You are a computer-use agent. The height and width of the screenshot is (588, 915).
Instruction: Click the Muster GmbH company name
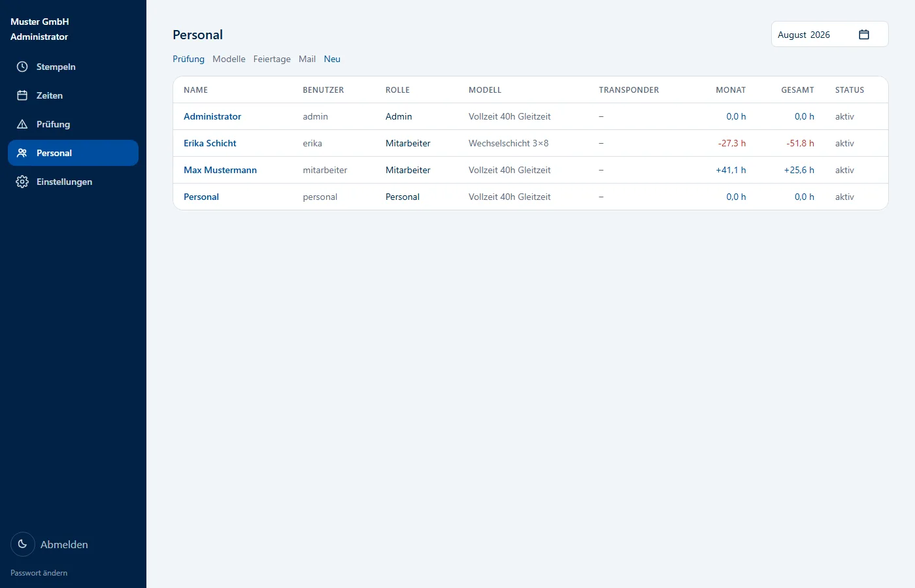[40, 22]
